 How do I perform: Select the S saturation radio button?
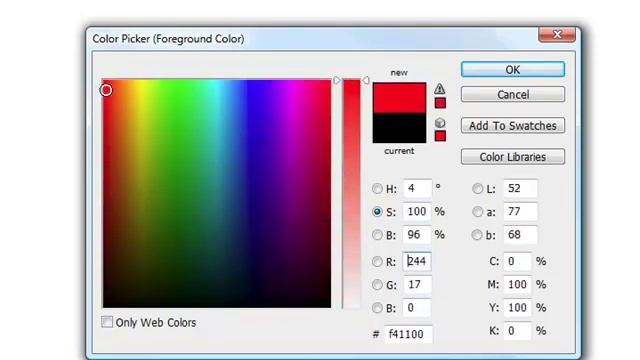[x=377, y=211]
